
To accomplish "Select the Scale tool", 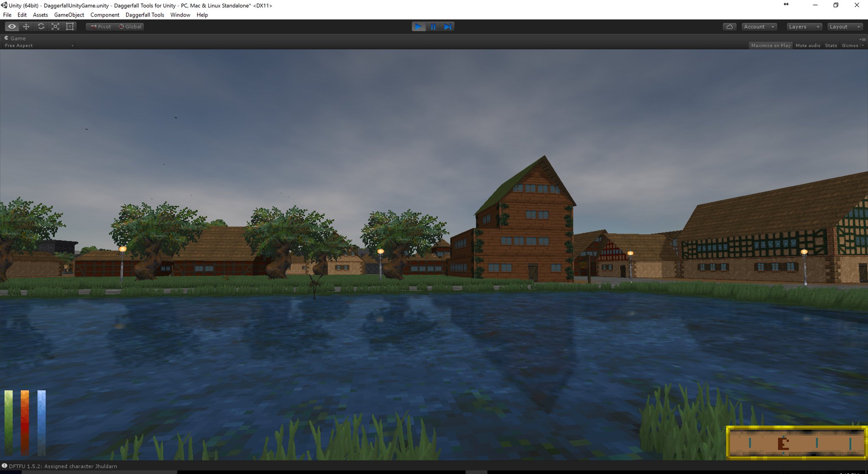I will tap(56, 26).
